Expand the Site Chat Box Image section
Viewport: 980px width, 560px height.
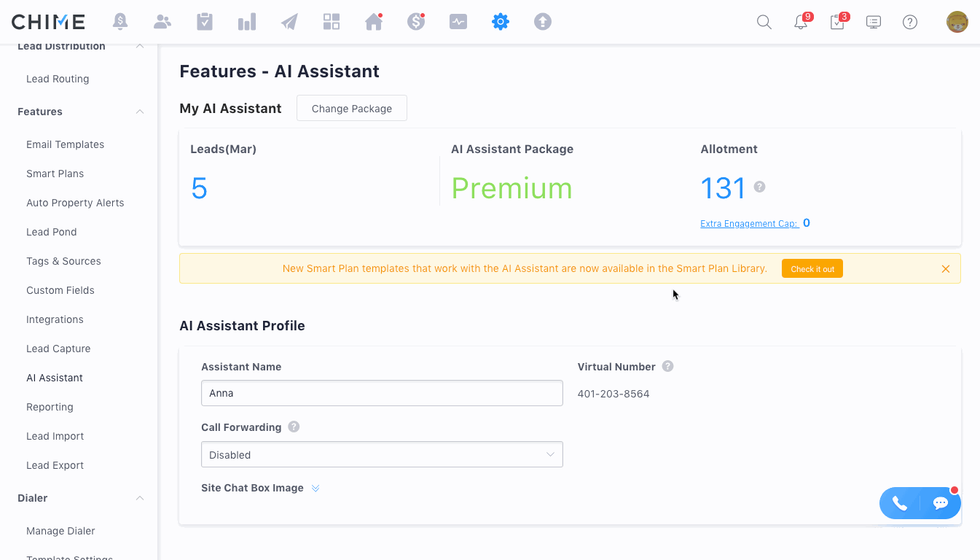point(315,489)
